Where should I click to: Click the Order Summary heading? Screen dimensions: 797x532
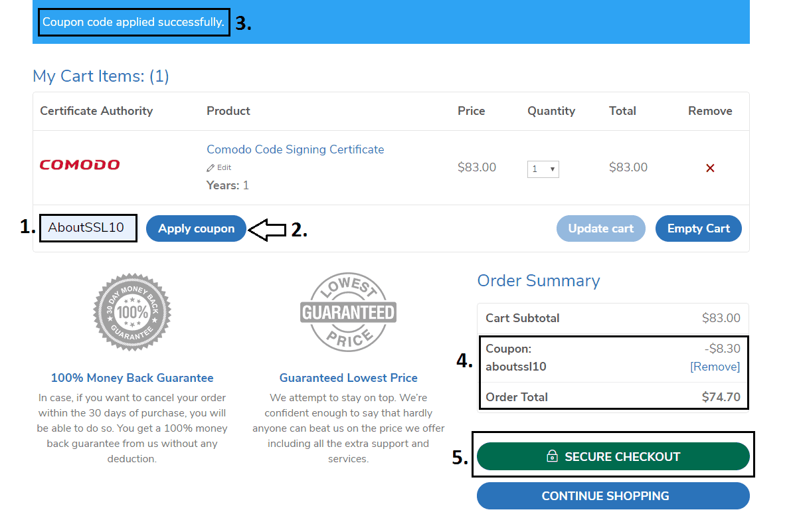[539, 281]
